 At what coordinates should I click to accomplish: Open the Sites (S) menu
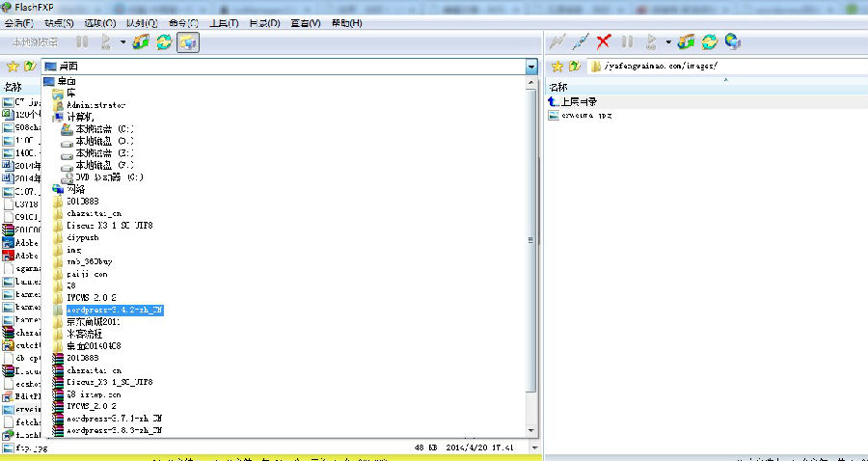click(60, 22)
